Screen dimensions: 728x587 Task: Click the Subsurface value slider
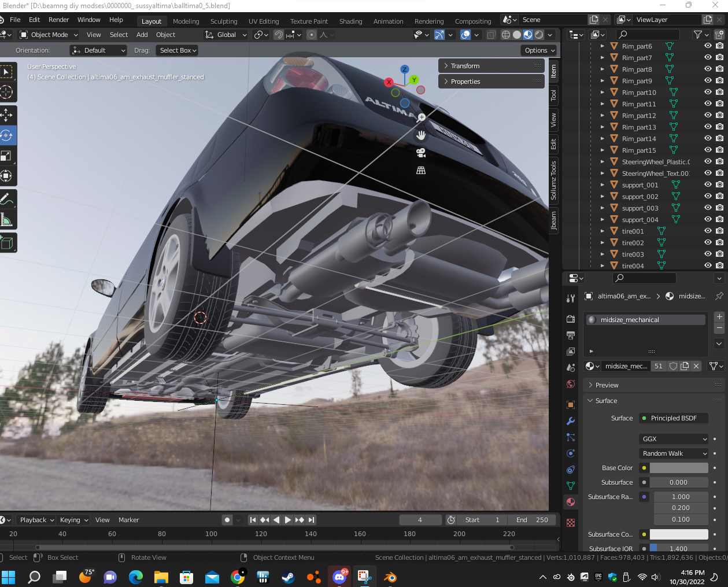click(679, 482)
